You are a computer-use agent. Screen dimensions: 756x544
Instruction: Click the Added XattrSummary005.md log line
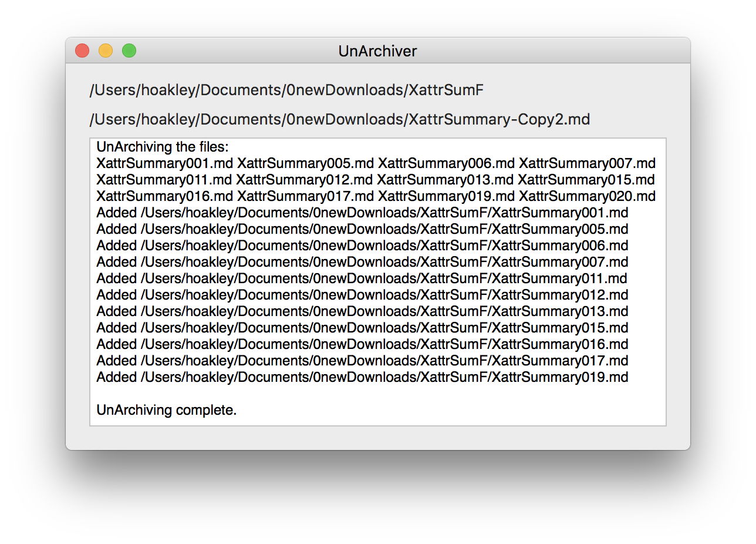[362, 229]
